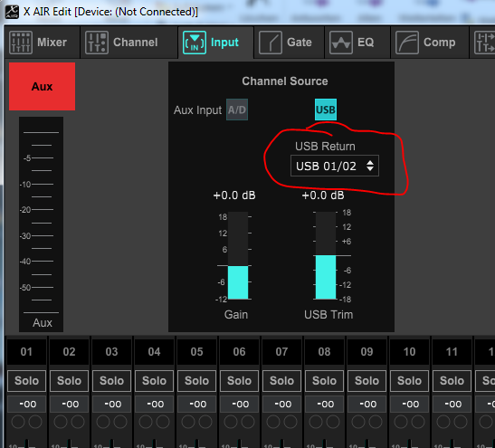Solo channel 11
This screenshot has width=495, height=448.
tap(452, 381)
